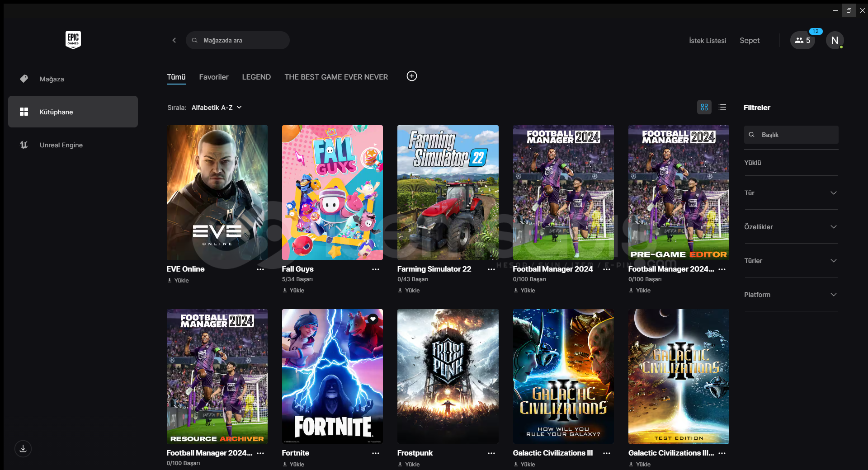The width and height of the screenshot is (868, 470).
Task: Open options menu for Frostpunk
Action: click(491, 453)
